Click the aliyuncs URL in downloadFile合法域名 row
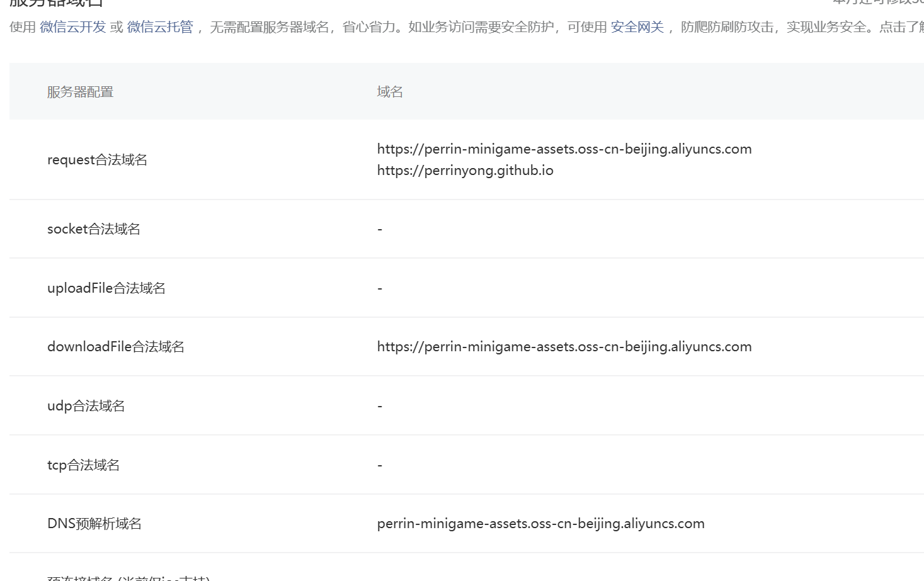The height and width of the screenshot is (581, 924). pyautogui.click(x=564, y=347)
